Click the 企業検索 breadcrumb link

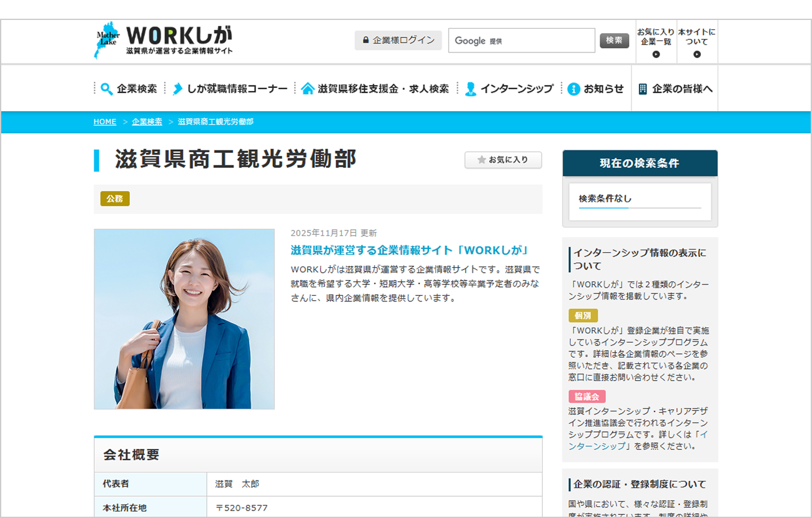[x=147, y=122]
